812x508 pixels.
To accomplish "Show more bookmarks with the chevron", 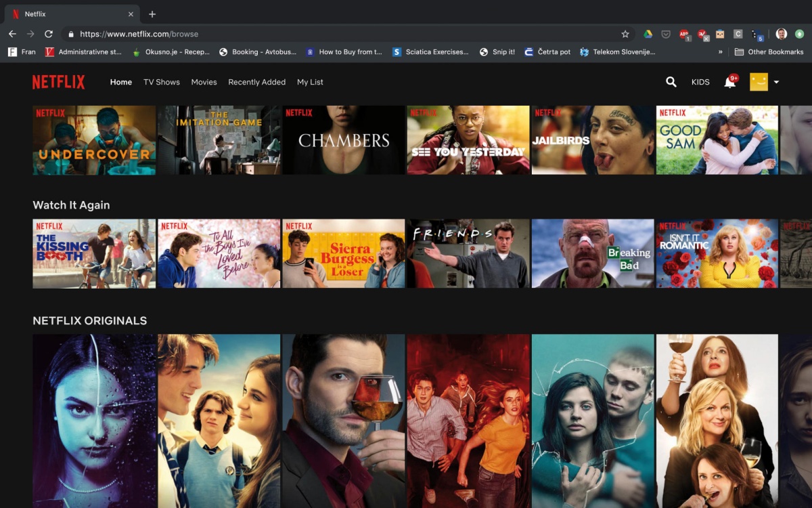I will pos(721,51).
